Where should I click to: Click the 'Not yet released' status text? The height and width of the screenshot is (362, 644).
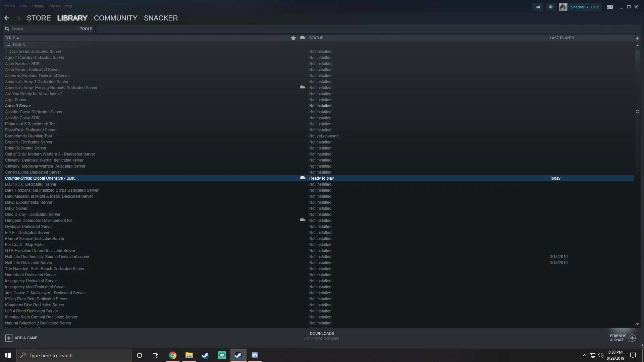(324, 136)
